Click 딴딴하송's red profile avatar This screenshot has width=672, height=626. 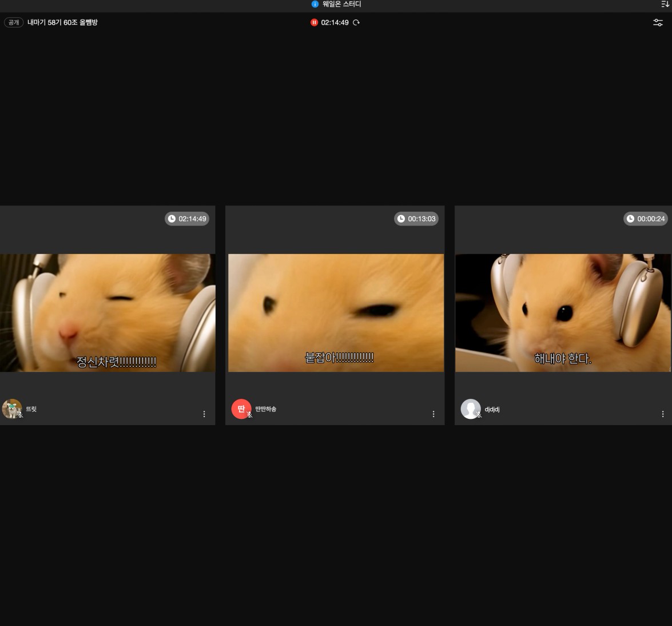241,409
